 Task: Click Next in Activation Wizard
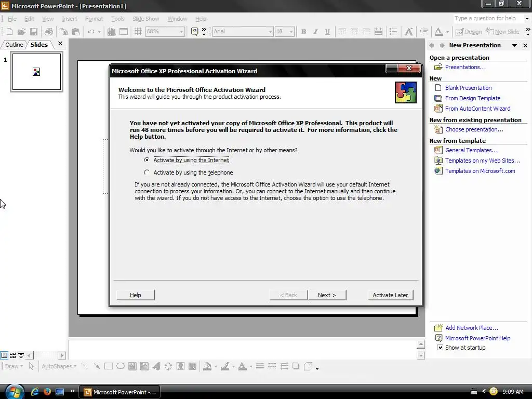click(327, 295)
